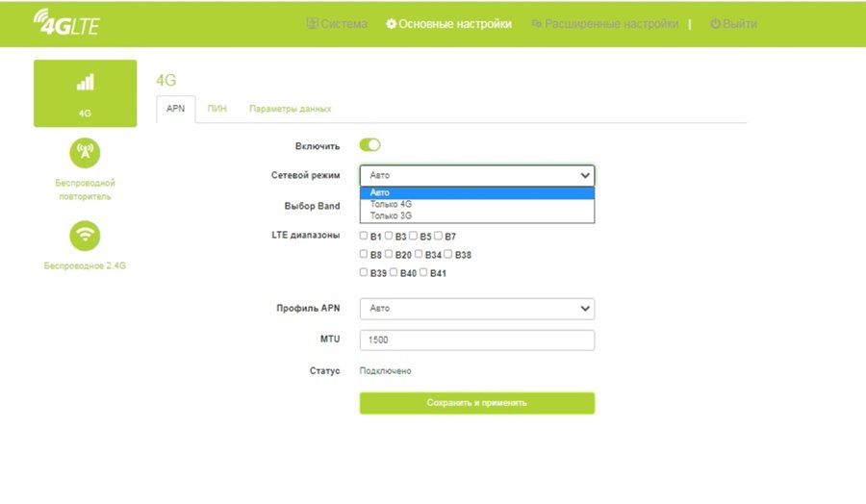Click the 4G signal bars icon
This screenshot has width=866, height=504.
pos(85,84)
